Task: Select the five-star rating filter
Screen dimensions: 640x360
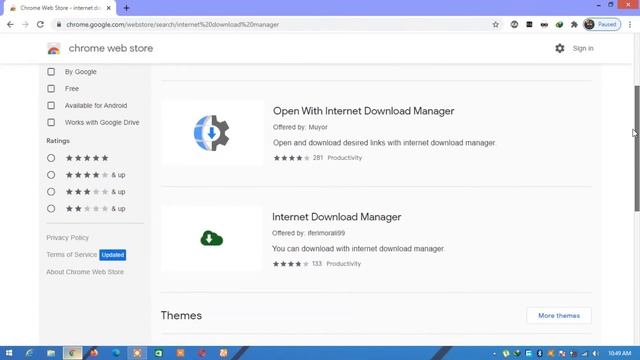Action: click(x=51, y=158)
